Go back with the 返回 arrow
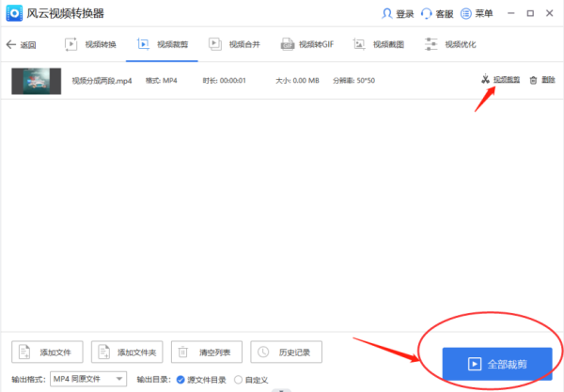The width and height of the screenshot is (564, 392). pos(21,44)
